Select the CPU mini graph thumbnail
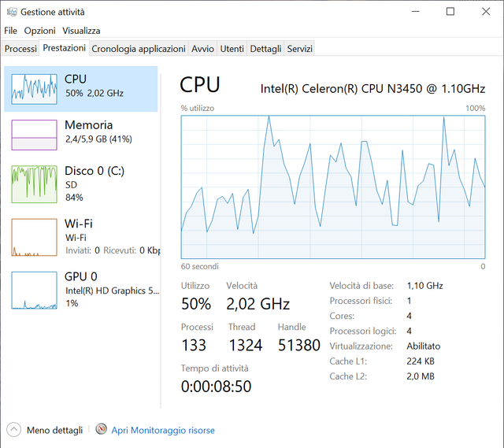Image resolution: width=504 pixels, height=448 pixels. 34,89
